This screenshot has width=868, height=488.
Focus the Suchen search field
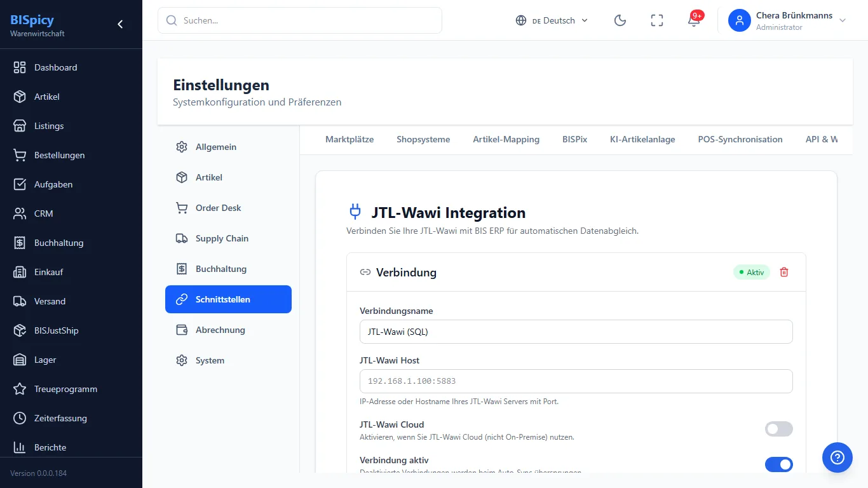(300, 20)
